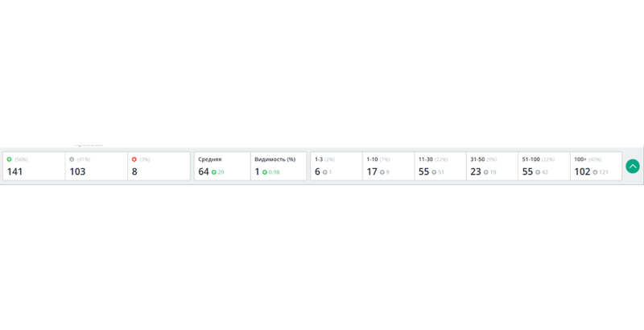This screenshot has width=644, height=330.
Task: Filter by the 1-10 position range
Action: click(x=389, y=167)
